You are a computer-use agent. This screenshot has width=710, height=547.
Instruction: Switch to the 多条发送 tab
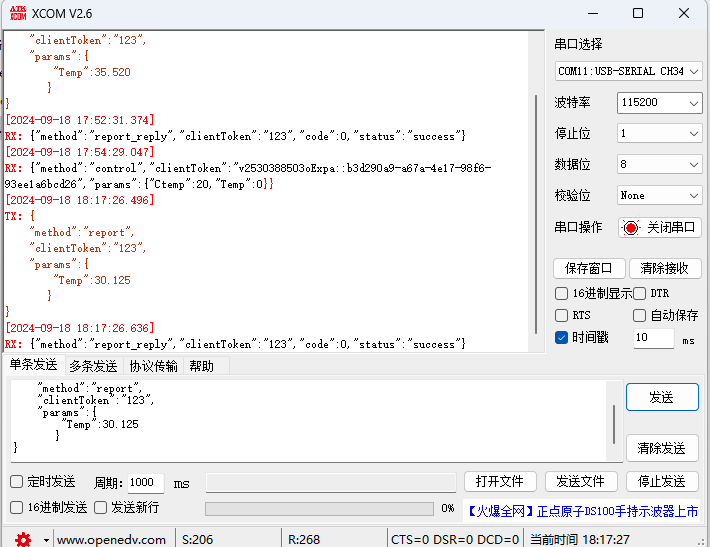[x=93, y=366]
